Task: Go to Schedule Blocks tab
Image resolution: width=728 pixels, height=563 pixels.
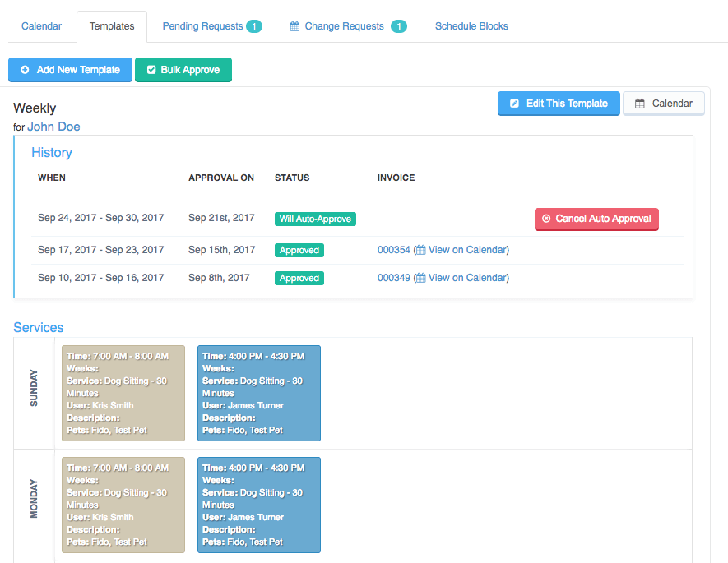Action: coord(471,26)
